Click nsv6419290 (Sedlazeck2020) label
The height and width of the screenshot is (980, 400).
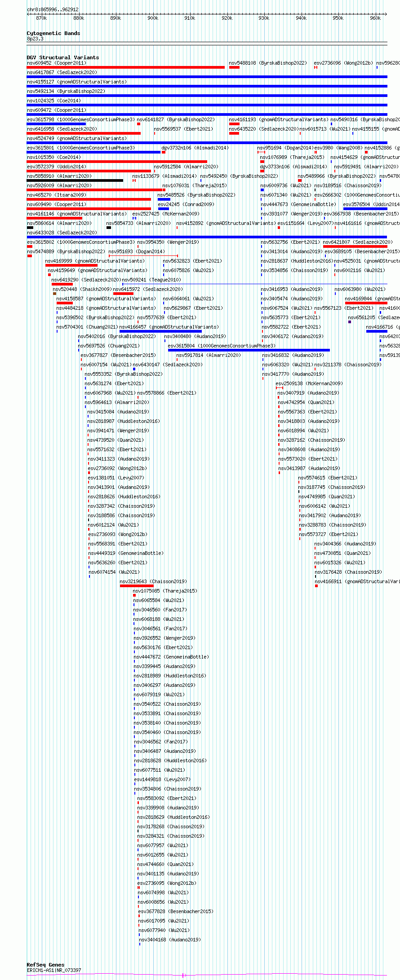tap(86, 280)
